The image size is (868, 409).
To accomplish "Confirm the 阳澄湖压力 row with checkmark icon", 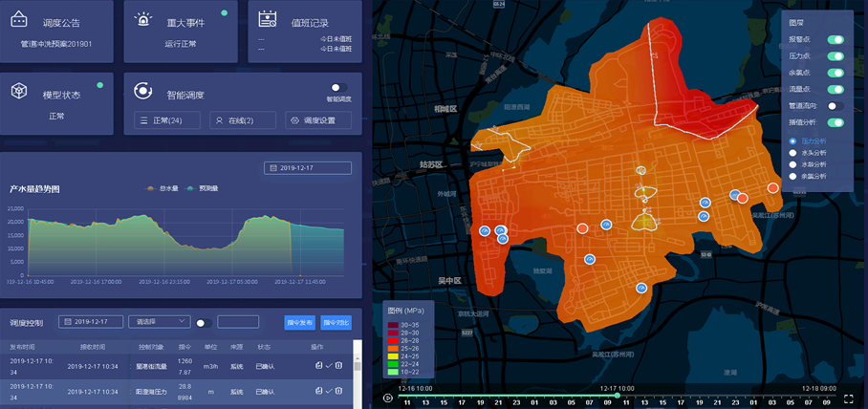I will pos(329,391).
